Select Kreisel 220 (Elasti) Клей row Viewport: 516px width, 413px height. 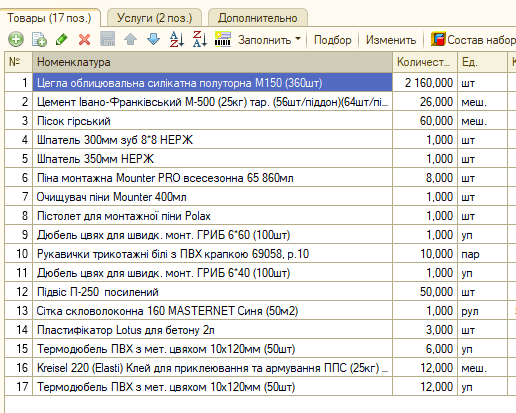pos(212,368)
